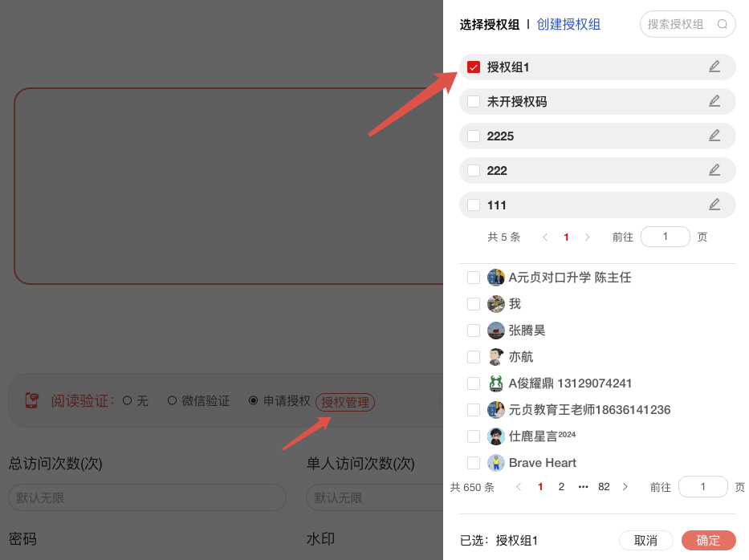Check the 未开授权码 group checkbox
The width and height of the screenshot is (749, 560).
tap(474, 102)
